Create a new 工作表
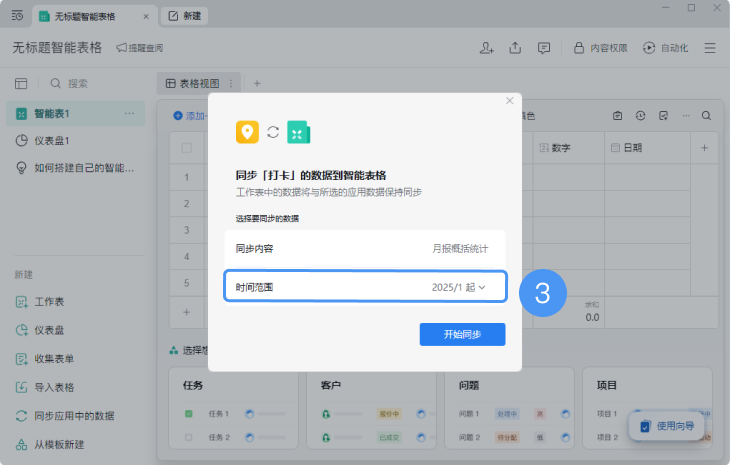 click(40, 302)
